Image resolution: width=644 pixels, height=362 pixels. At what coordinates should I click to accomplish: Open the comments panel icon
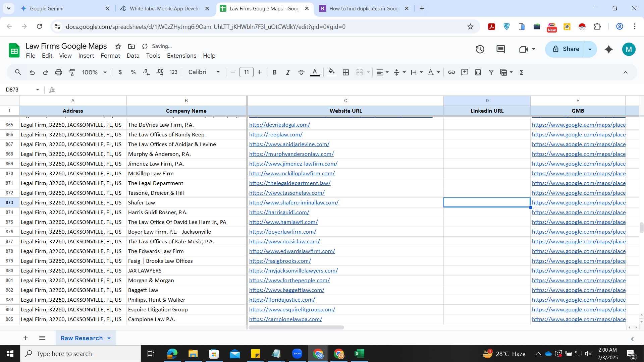coord(501,49)
